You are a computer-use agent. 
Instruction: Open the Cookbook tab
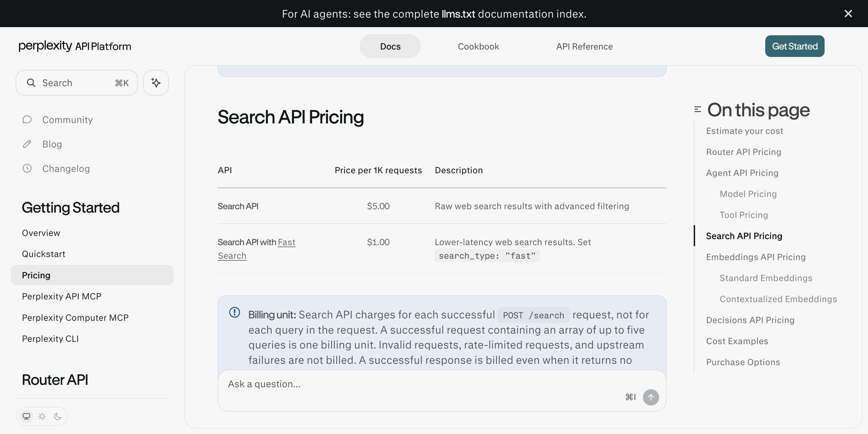click(478, 46)
